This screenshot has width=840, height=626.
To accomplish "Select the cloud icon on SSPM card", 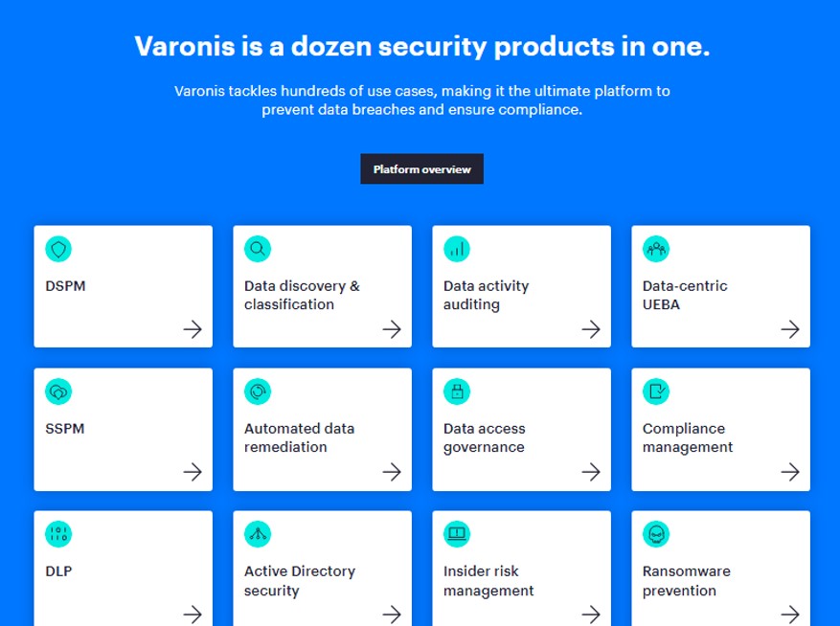I will [58, 392].
